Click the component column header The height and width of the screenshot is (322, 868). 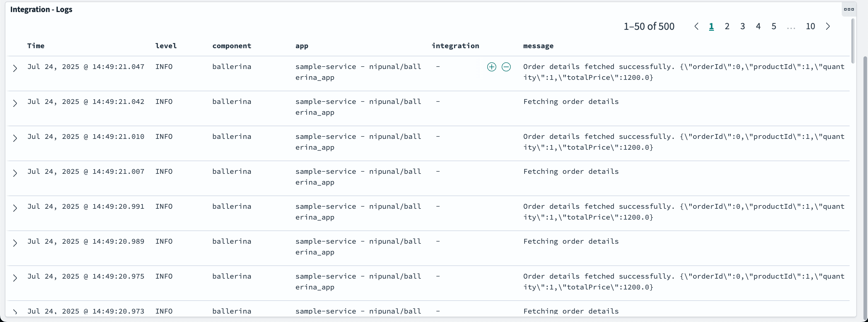point(232,46)
